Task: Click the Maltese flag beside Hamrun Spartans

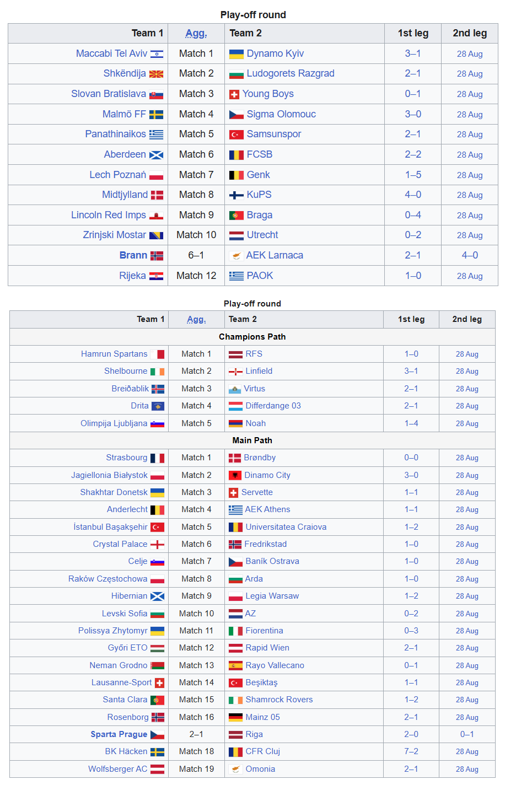Action: pos(158,354)
